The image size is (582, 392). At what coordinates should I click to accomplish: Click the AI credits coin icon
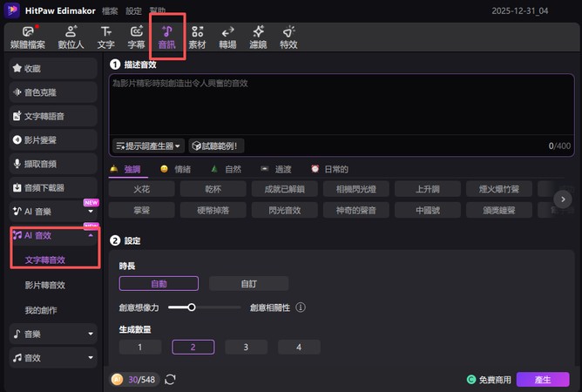(118, 380)
